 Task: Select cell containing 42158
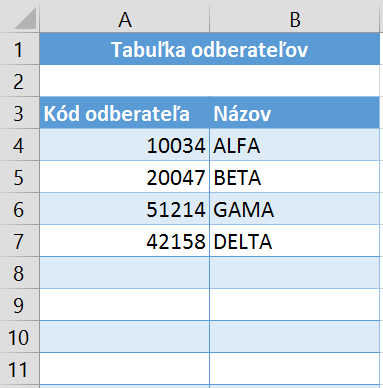pos(124,241)
